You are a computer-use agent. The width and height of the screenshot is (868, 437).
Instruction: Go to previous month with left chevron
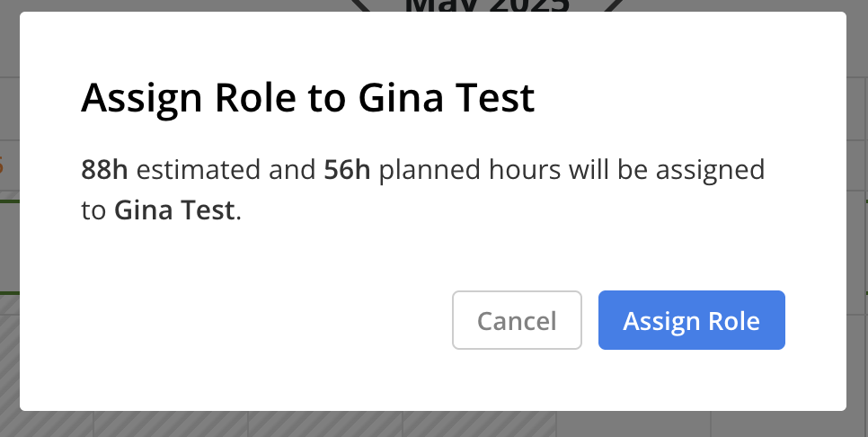click(x=363, y=5)
